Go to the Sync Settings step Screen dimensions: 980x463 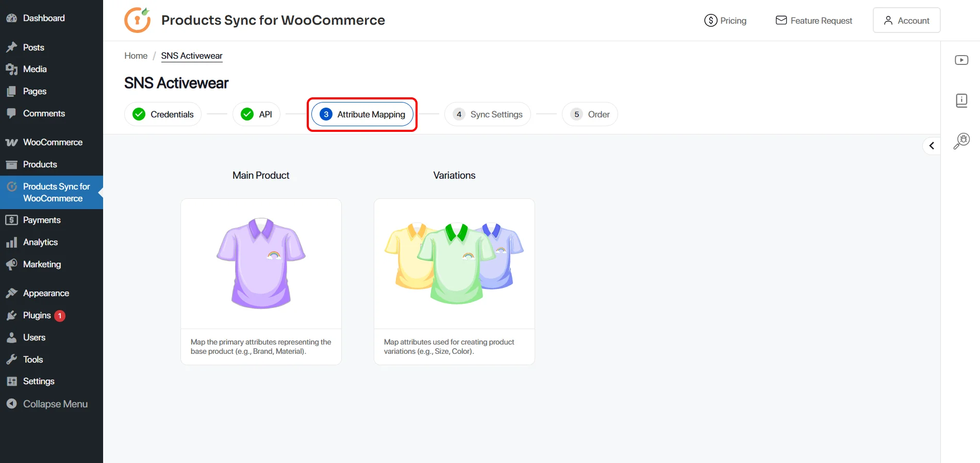click(x=487, y=114)
